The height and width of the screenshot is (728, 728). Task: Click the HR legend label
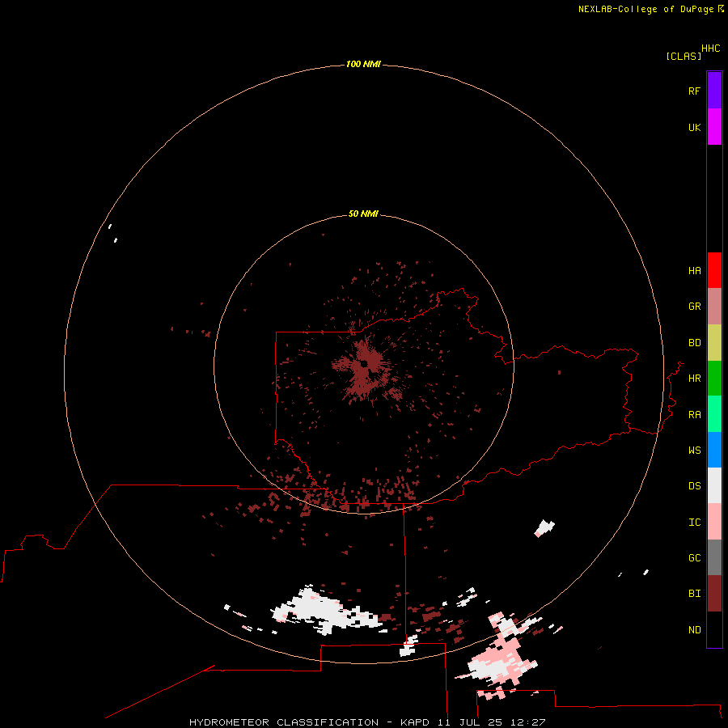pos(694,379)
